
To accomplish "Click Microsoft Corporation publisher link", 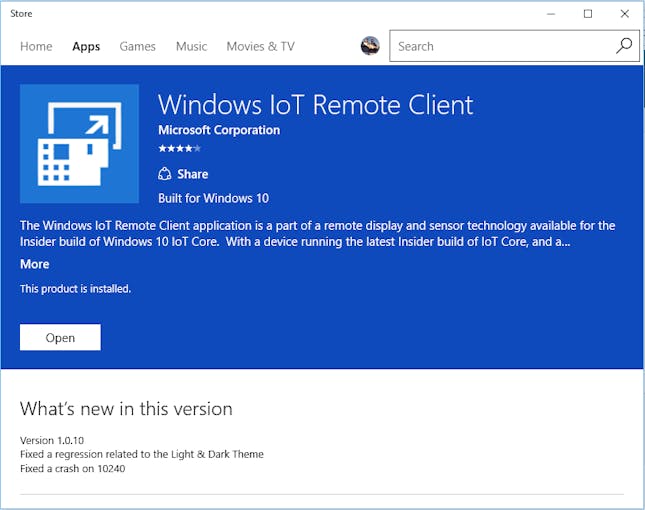I will (219, 130).
